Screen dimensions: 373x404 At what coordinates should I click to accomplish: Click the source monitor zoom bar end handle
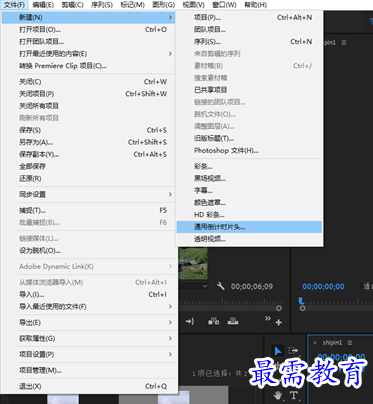pyautogui.click(x=279, y=308)
